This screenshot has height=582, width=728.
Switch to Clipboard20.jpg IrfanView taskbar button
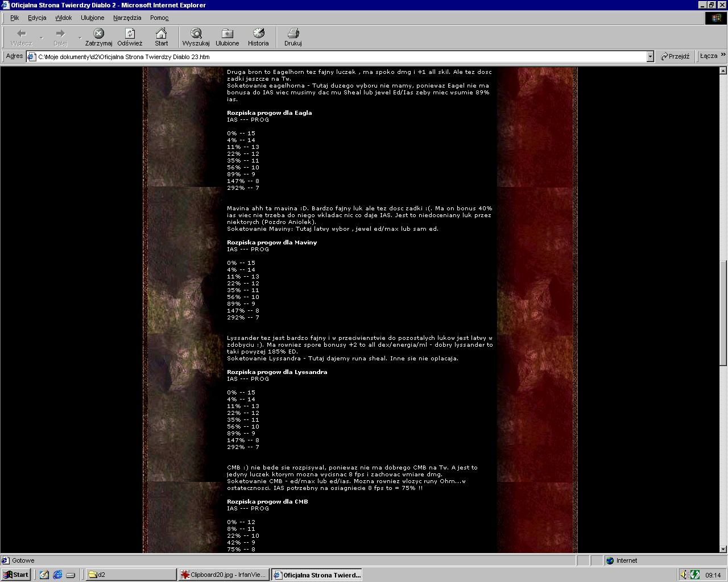click(223, 575)
